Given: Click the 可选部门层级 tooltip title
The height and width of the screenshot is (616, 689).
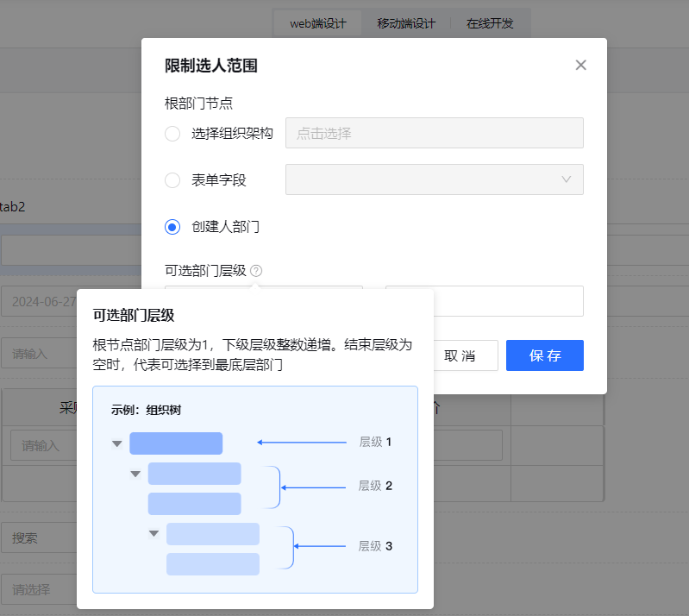Looking at the screenshot, I should (134, 315).
